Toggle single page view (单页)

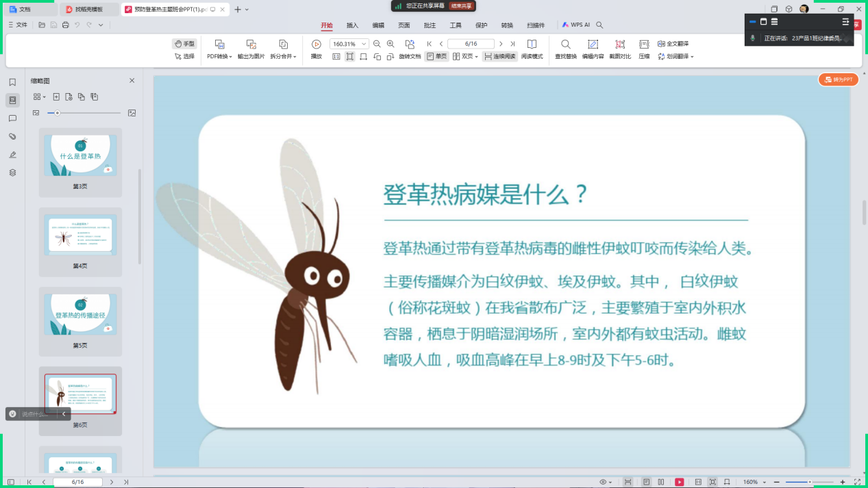click(436, 57)
